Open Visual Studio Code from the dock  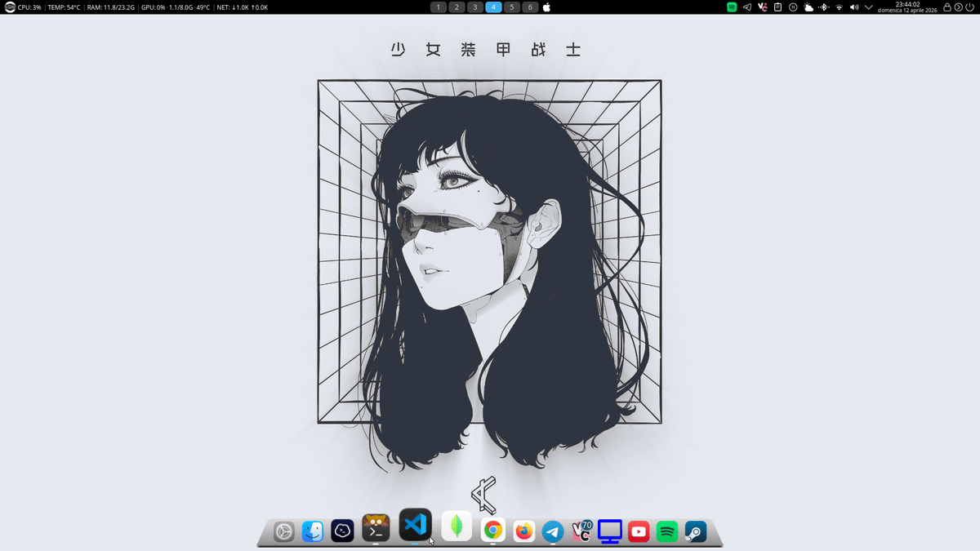415,524
